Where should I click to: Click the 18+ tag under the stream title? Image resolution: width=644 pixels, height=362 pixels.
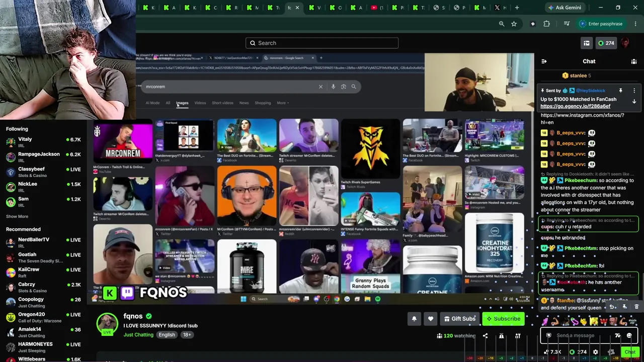click(187, 335)
